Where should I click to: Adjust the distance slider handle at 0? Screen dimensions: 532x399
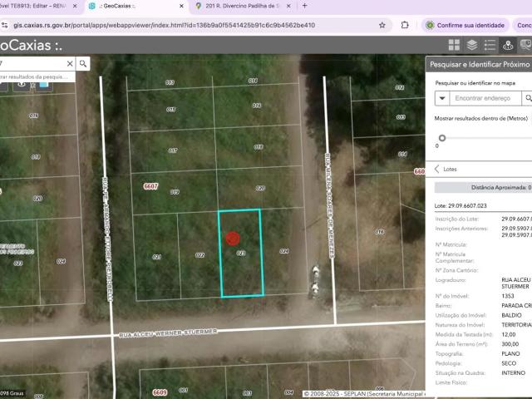[442, 138]
